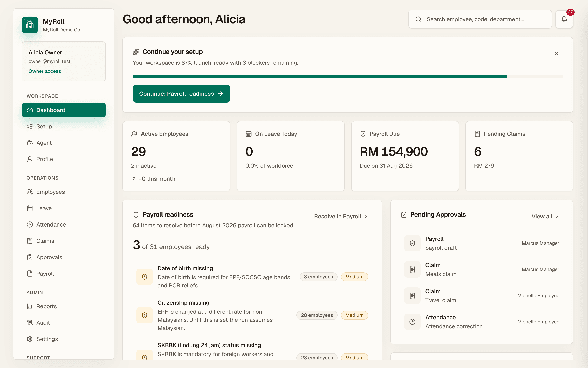The image size is (588, 368).
Task: Click the Leave calendar icon in sidebar
Action: (30, 208)
